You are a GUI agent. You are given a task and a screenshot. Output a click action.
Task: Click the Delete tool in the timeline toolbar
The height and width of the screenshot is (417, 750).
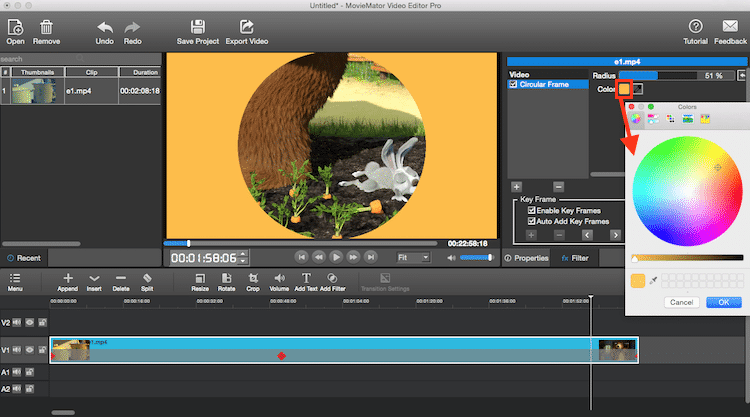tap(121, 282)
